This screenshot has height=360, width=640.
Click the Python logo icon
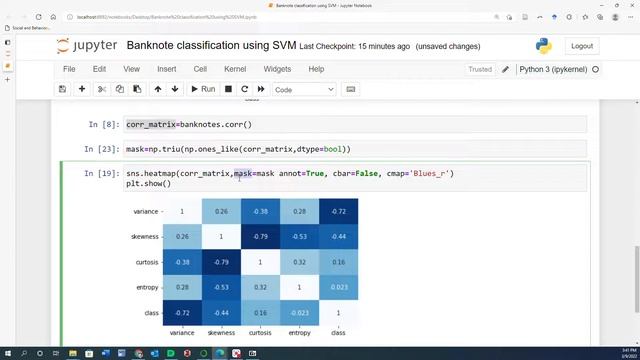(544, 46)
